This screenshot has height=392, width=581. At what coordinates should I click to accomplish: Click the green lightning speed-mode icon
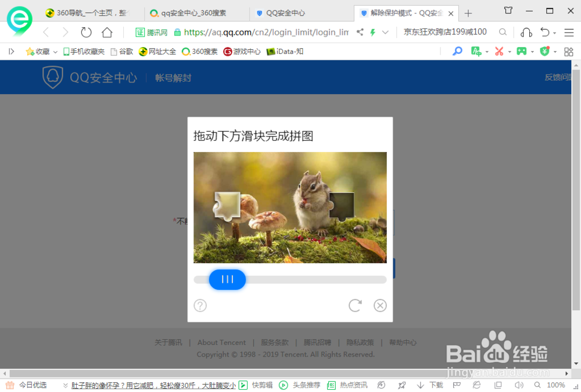373,33
